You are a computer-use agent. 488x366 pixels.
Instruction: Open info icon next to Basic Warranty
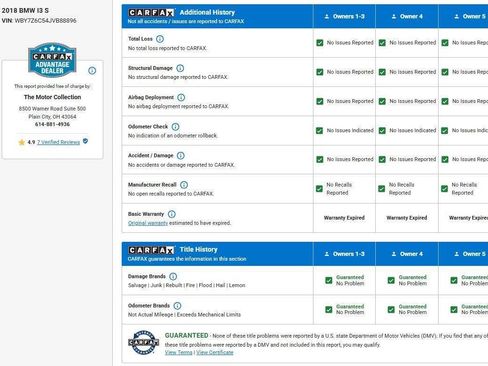coord(172,214)
